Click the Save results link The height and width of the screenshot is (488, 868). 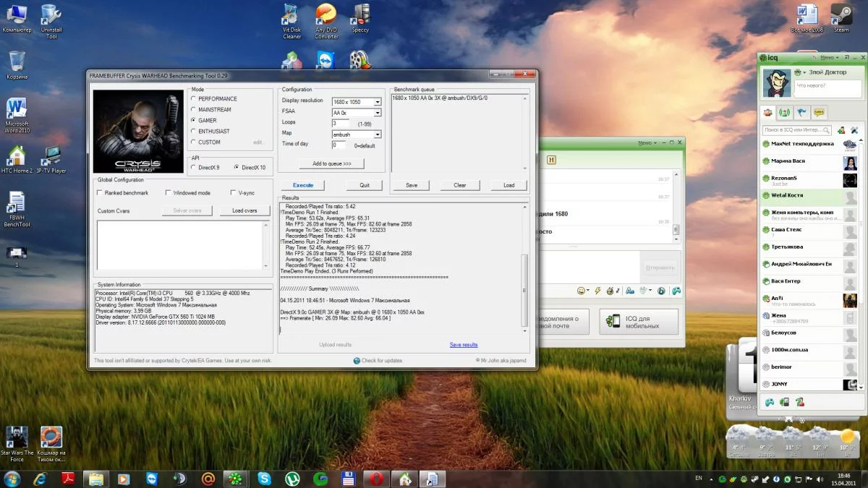463,345
